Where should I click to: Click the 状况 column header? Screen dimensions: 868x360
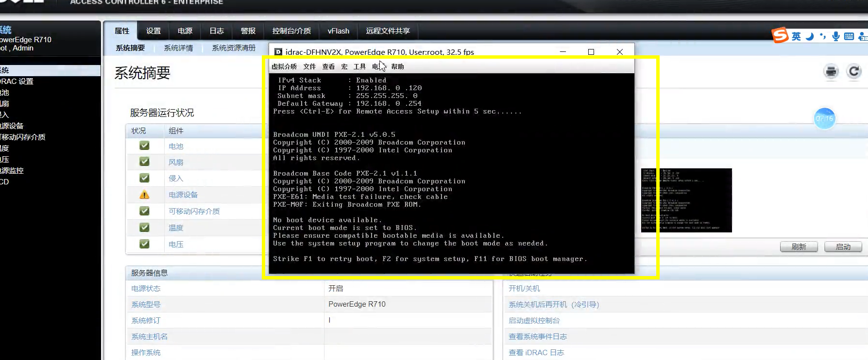pyautogui.click(x=138, y=131)
